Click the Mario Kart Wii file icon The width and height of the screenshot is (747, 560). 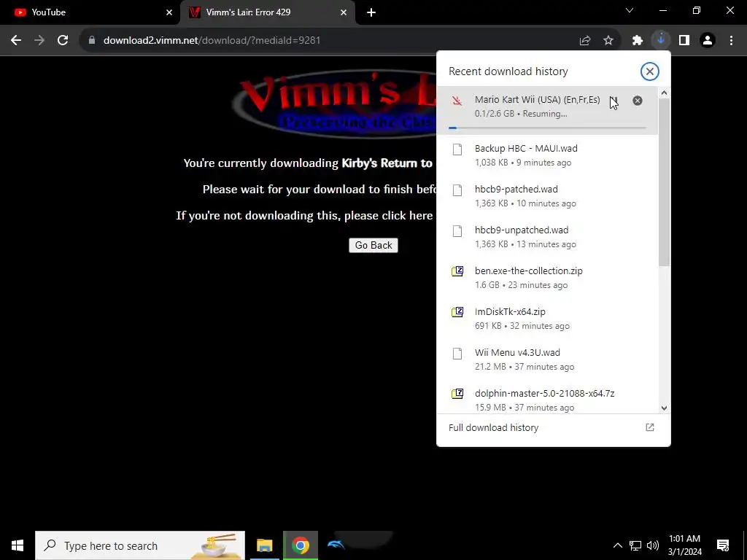pyautogui.click(x=457, y=101)
